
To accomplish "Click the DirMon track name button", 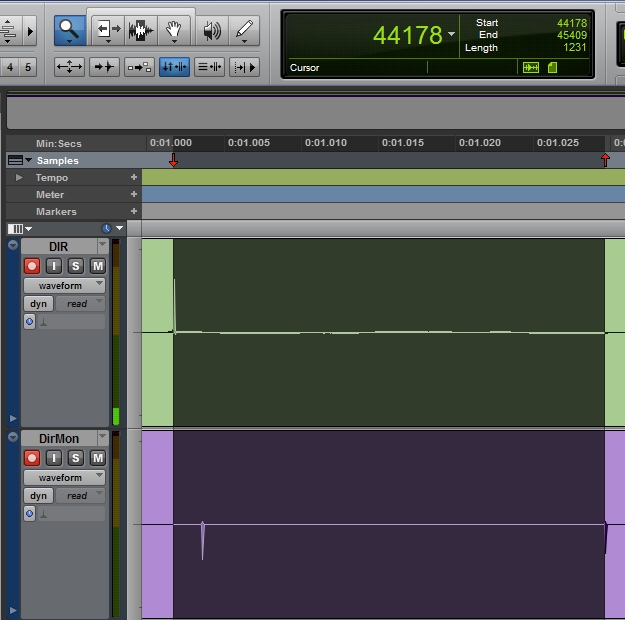I will pos(58,438).
